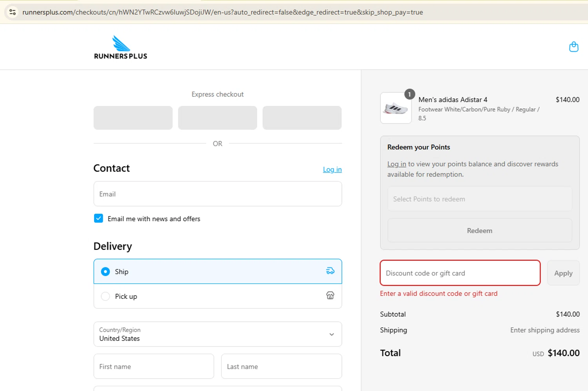Click the Subtotal $140.00 value
588x391 pixels.
point(568,314)
